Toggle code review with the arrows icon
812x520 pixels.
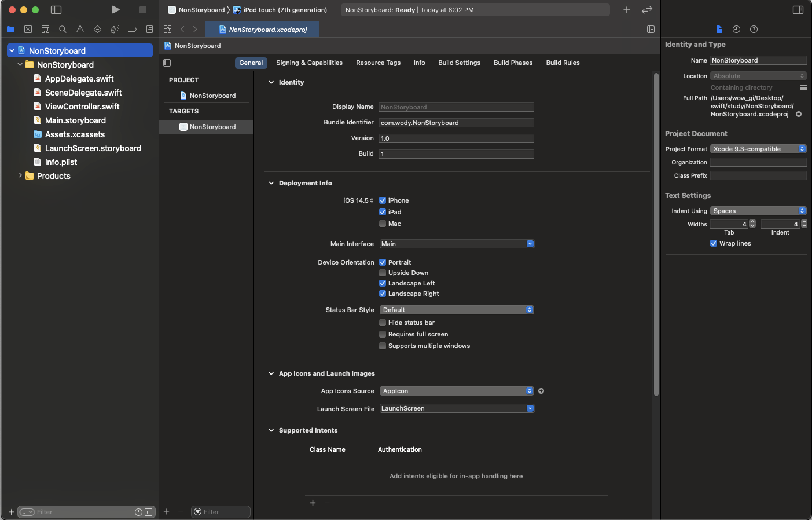point(647,10)
